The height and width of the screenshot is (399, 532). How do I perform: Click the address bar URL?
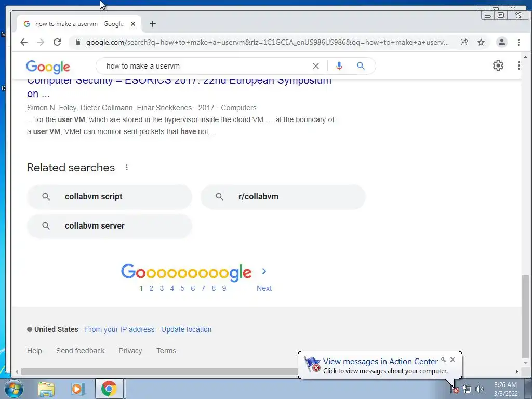coord(267,43)
